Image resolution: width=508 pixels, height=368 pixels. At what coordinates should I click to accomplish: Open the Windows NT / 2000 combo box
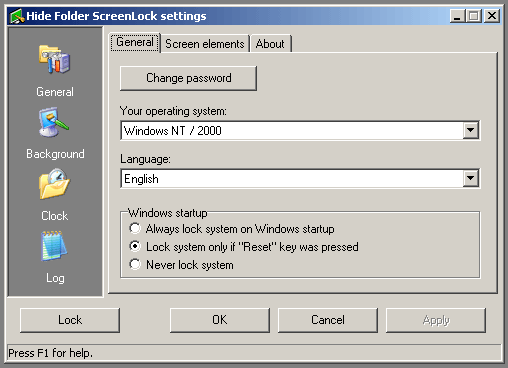300,130
